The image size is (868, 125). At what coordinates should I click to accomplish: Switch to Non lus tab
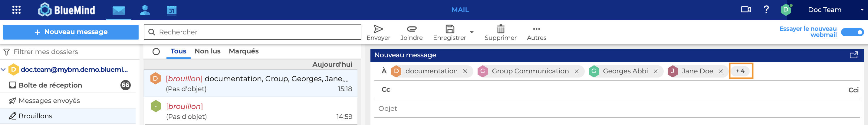click(208, 51)
